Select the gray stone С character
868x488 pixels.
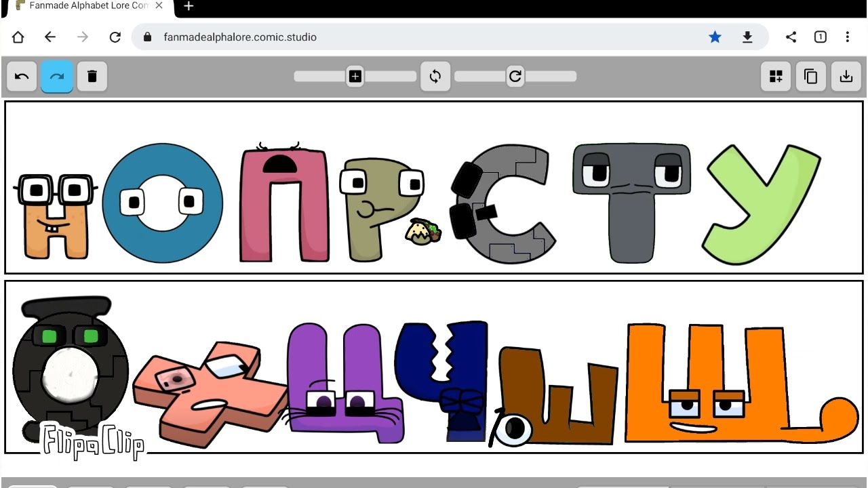coord(503,203)
